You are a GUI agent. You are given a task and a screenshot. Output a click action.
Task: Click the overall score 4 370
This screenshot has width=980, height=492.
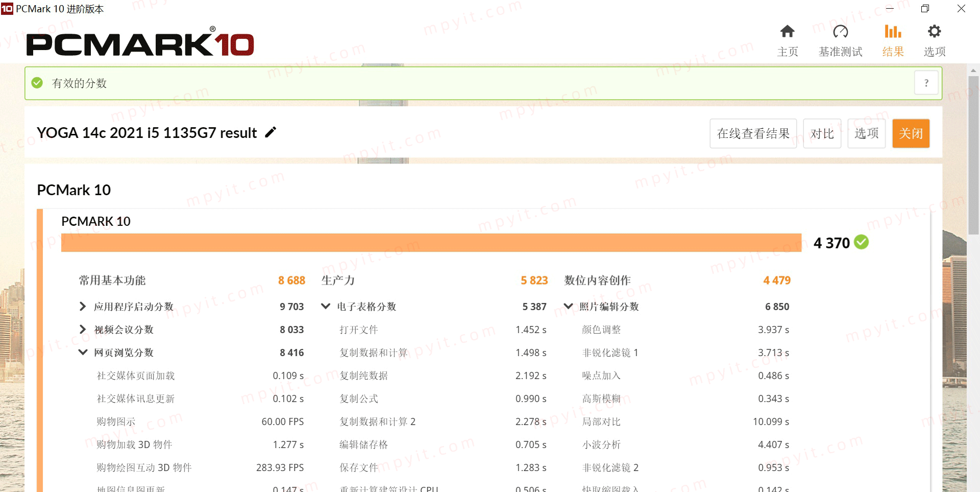(831, 243)
